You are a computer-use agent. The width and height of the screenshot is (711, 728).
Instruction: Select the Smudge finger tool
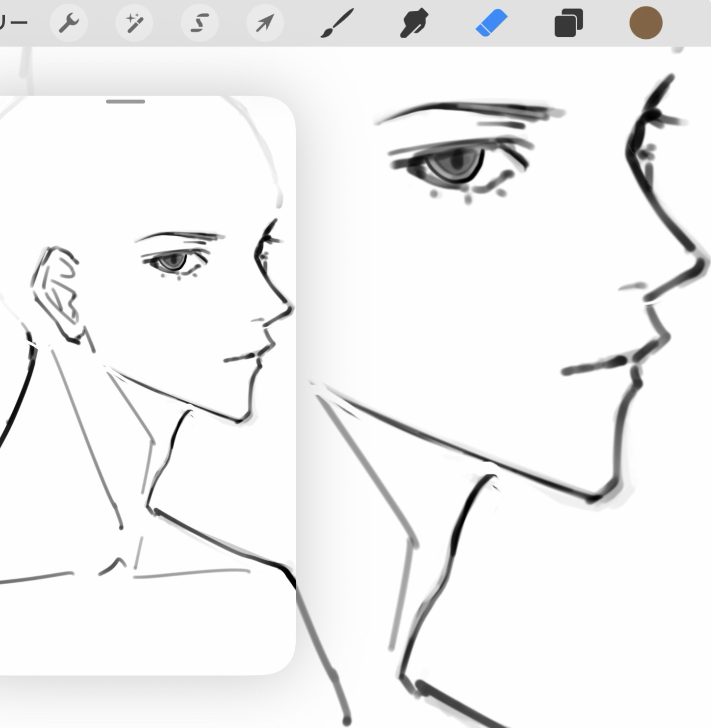tap(414, 23)
